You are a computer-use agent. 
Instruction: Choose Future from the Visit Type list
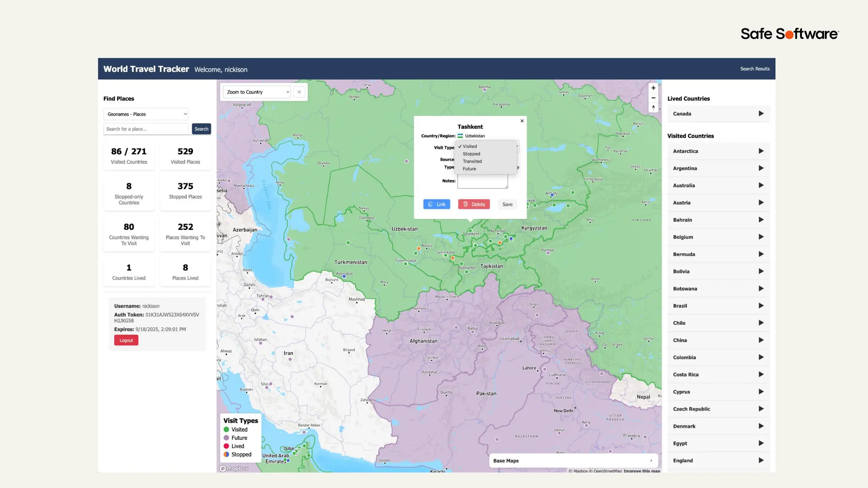coord(469,169)
